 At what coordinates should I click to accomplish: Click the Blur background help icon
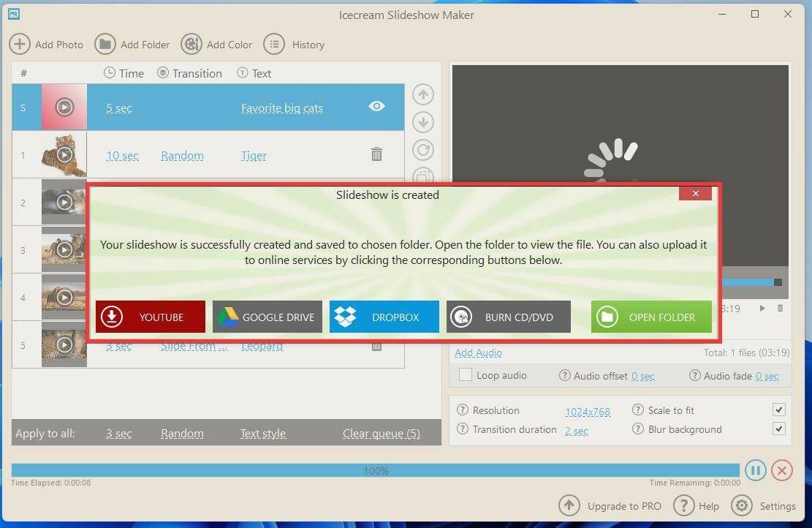click(638, 429)
